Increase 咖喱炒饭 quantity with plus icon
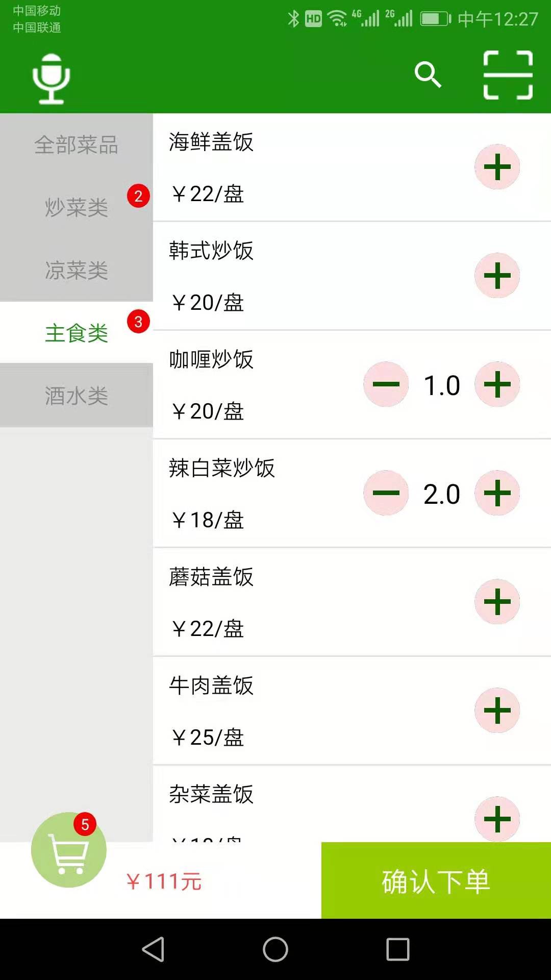Screen dimensions: 551x980 pyautogui.click(x=497, y=384)
